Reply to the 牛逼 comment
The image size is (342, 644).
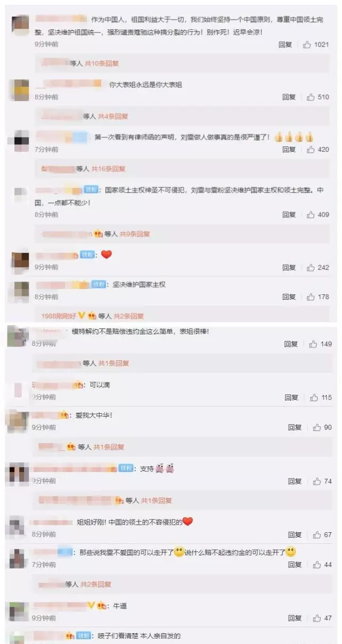295,618
